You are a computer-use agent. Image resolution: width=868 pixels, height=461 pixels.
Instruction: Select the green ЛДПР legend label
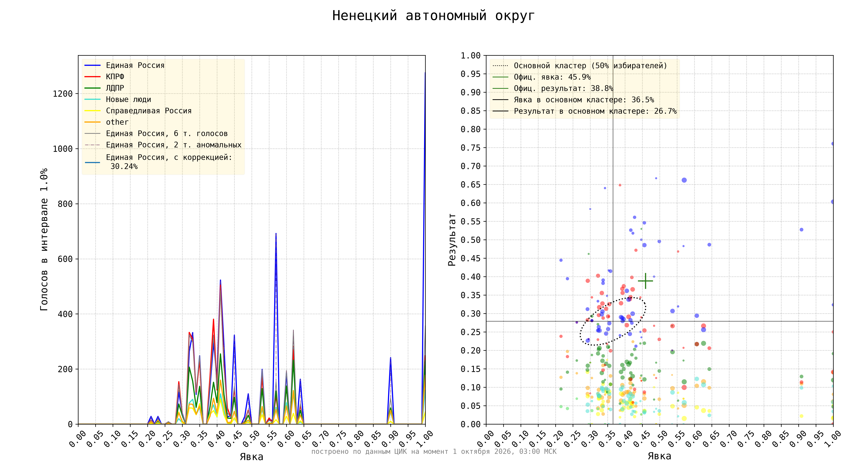[x=115, y=88]
